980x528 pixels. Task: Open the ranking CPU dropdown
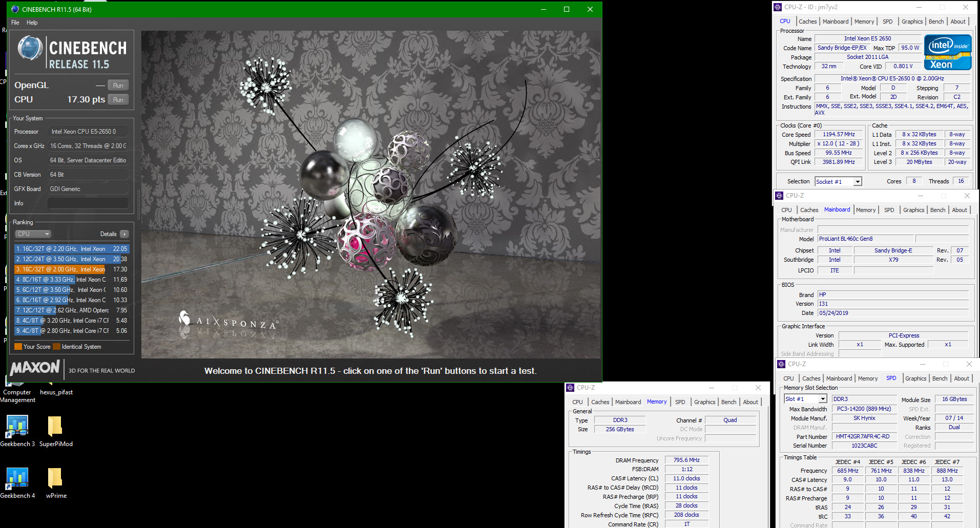point(33,234)
